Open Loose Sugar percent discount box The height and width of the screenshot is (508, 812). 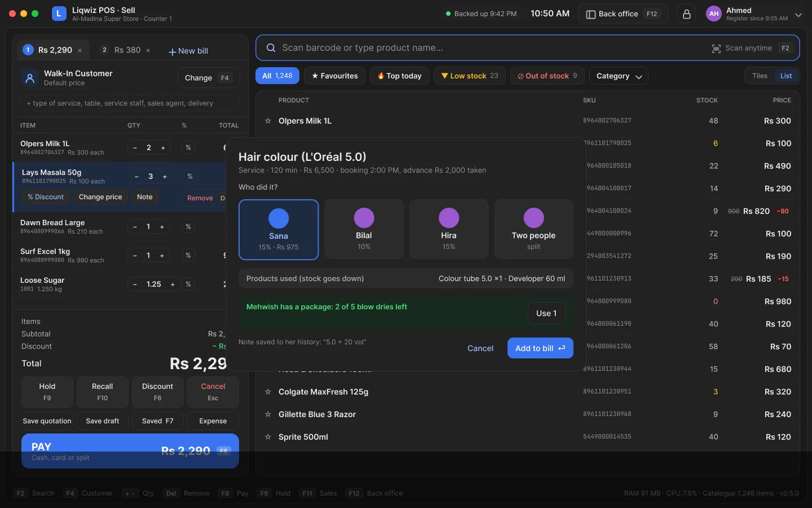188,284
